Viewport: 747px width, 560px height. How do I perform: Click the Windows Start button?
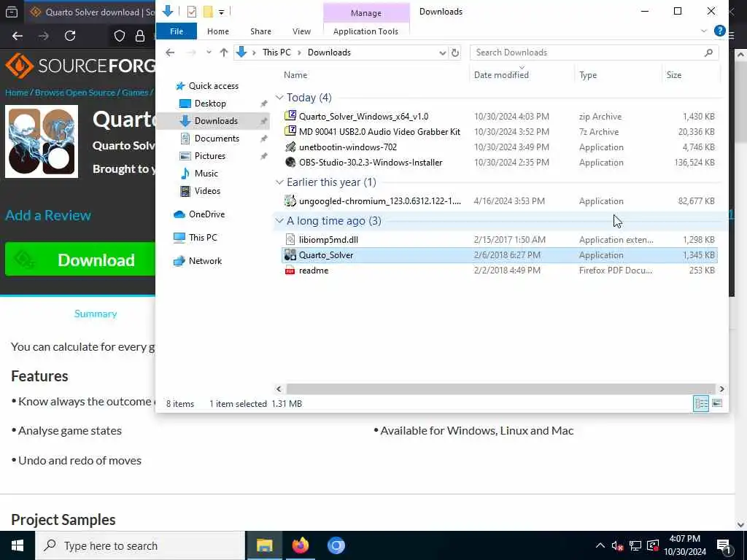coord(18,545)
